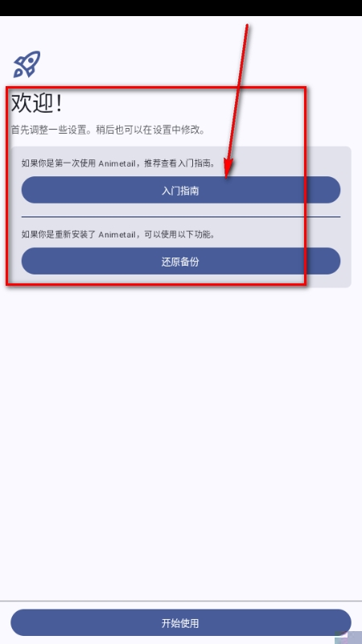Click the first-time Animetail user hint text
This screenshot has width=362, height=644.
(118, 163)
